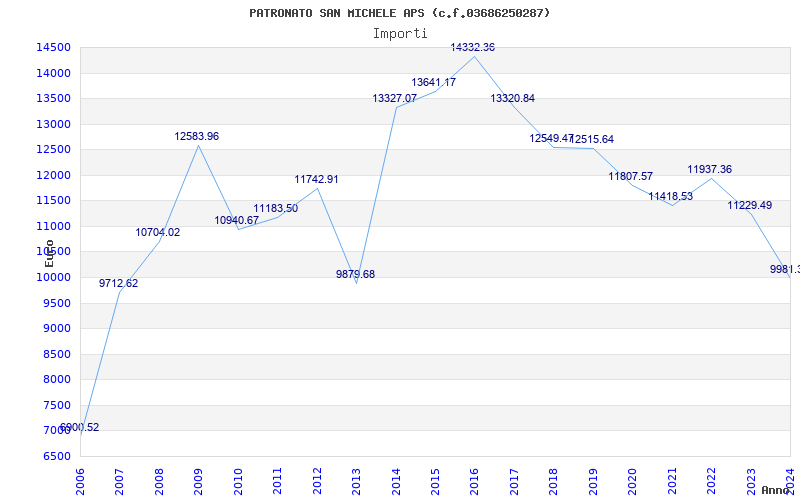800x500 pixels.
Task: Select the 11742.91 data label
Action: coord(316,179)
